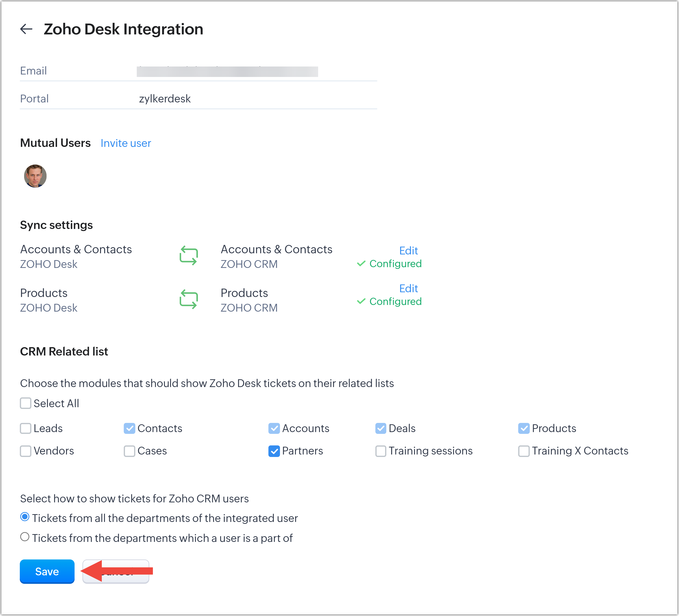This screenshot has height=616, width=679.
Task: Click the Accounts & Contacts sync arrows icon
Action: (189, 255)
